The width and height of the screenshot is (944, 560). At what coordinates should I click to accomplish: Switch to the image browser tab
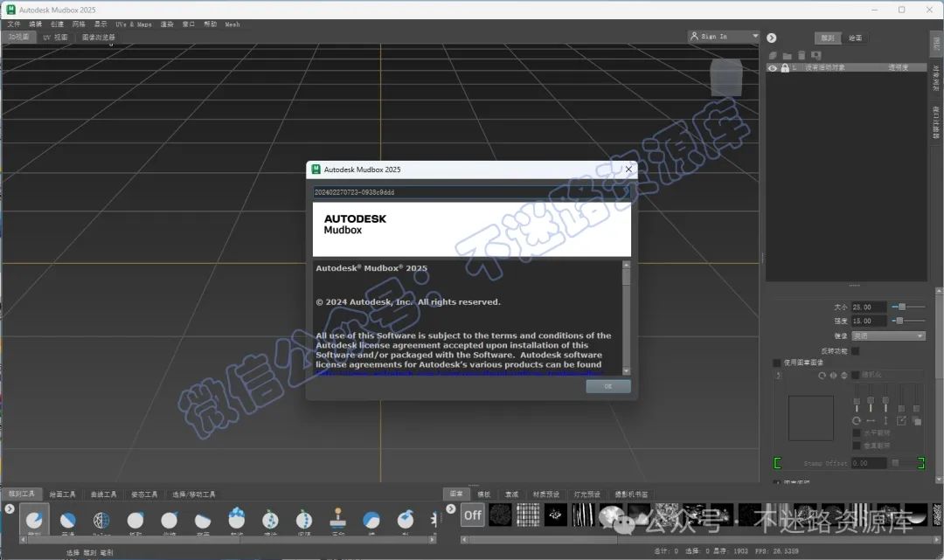tap(98, 38)
